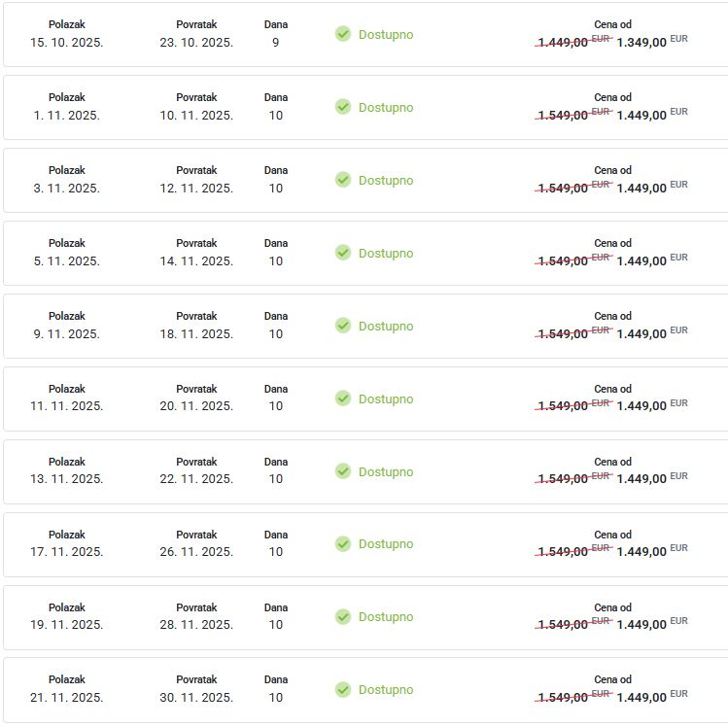Click green checkmark for 1. 11. 2025. departure
This screenshot has width=728, height=727.
pos(343,107)
